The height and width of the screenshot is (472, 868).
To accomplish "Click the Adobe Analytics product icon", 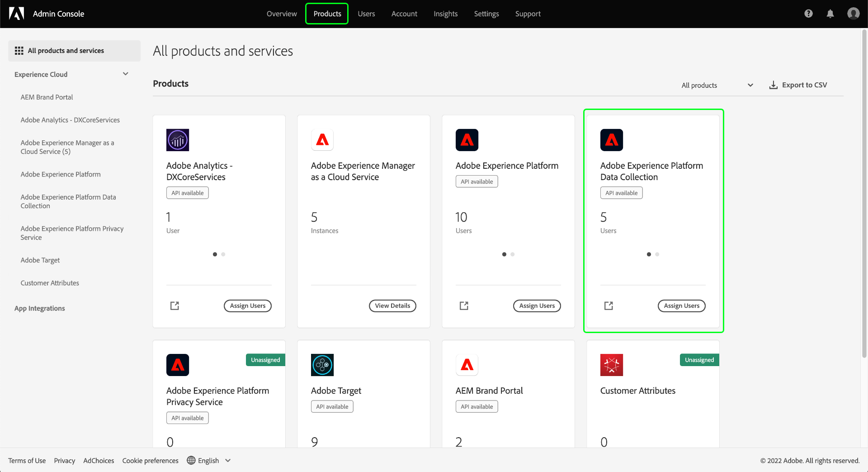I will click(x=178, y=140).
